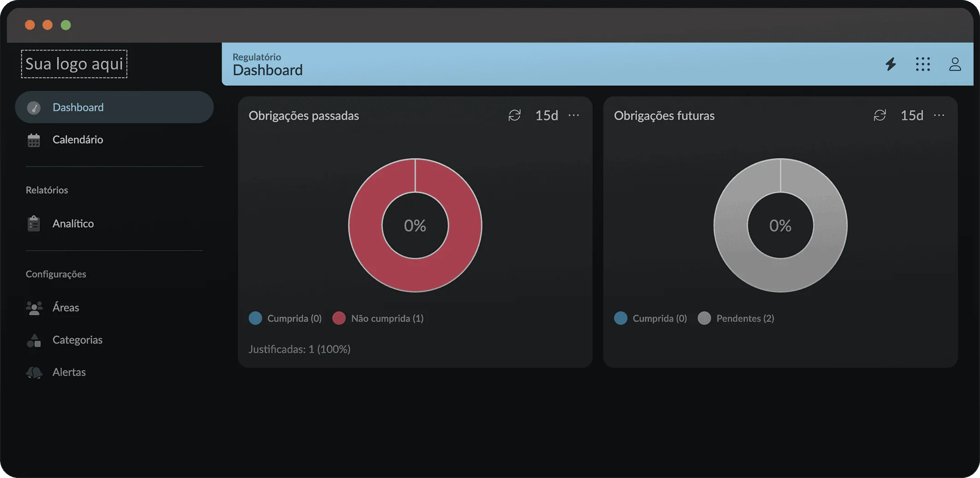Click the Calendário calendar icon
Image resolution: width=980 pixels, height=478 pixels.
[x=34, y=140]
